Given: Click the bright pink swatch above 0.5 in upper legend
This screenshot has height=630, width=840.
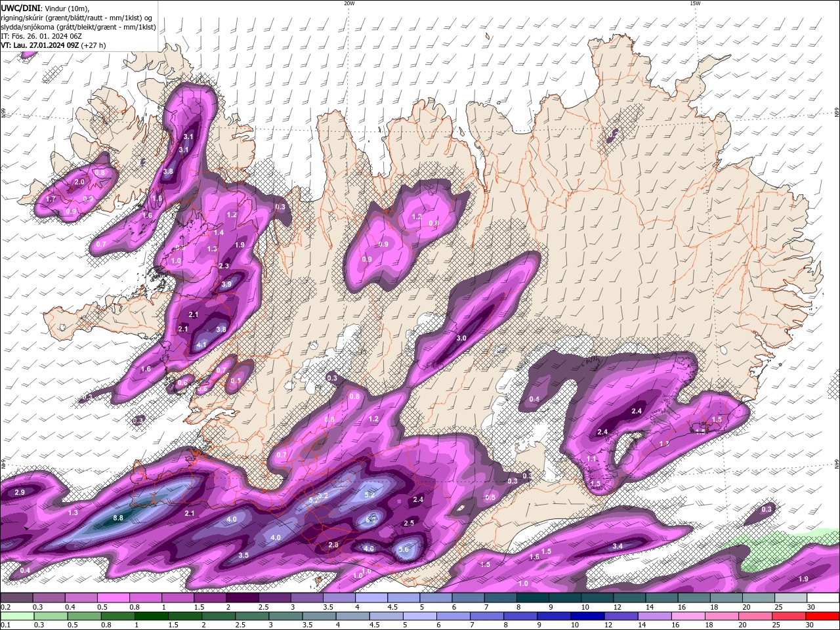Looking at the screenshot, I should (x=113, y=598).
